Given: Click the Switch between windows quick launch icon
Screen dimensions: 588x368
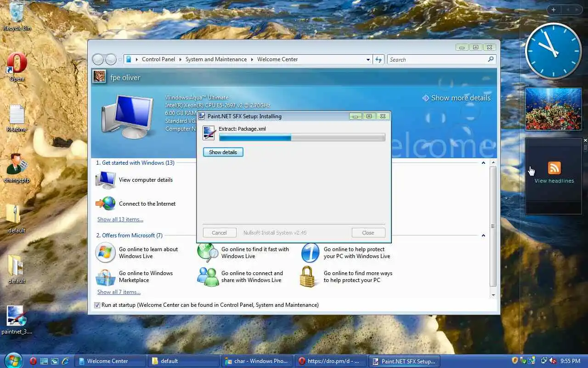Looking at the screenshot, I should (55, 361).
